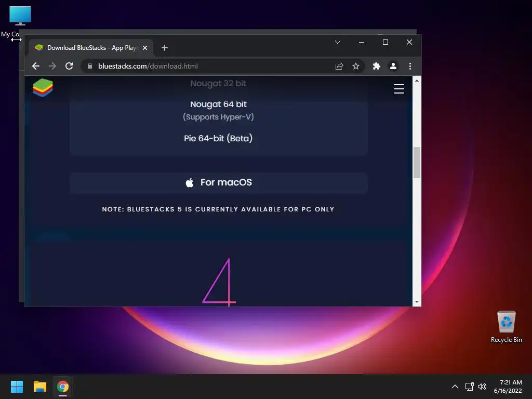The height and width of the screenshot is (399, 532).
Task: Go back using the browser back arrow
Action: [36, 66]
